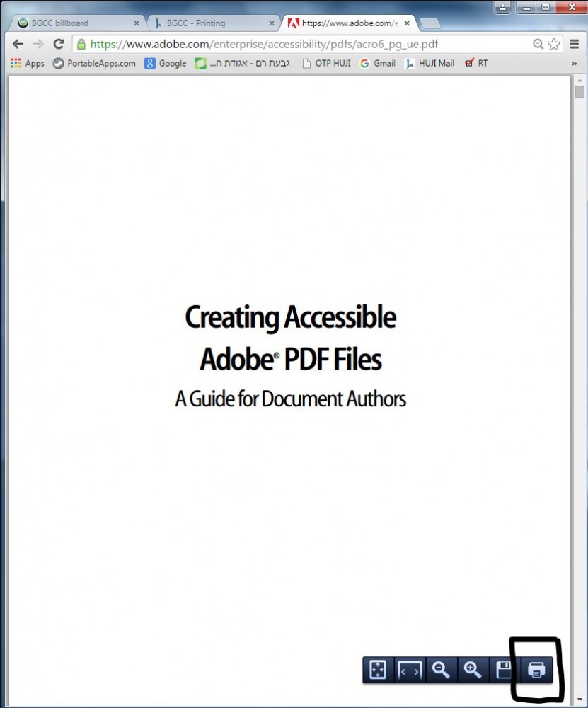Fit PDF page to window
The width and height of the screenshot is (588, 708).
[378, 670]
